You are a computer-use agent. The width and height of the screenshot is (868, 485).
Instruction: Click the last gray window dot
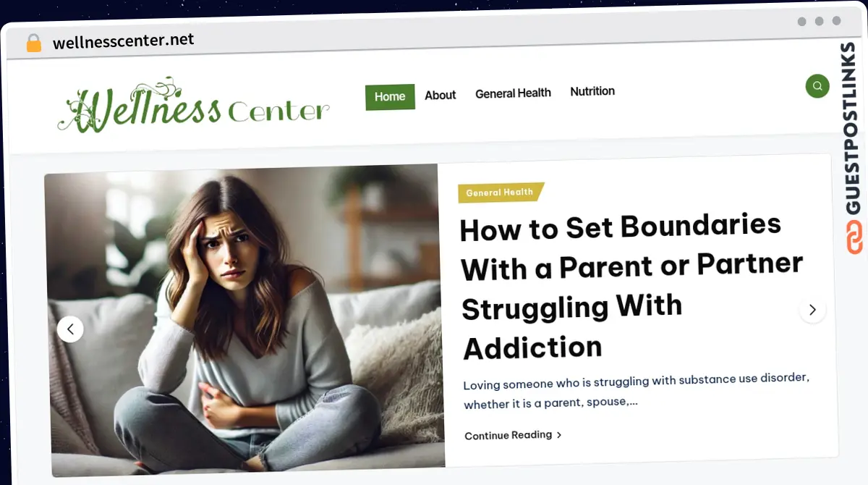[x=836, y=21]
